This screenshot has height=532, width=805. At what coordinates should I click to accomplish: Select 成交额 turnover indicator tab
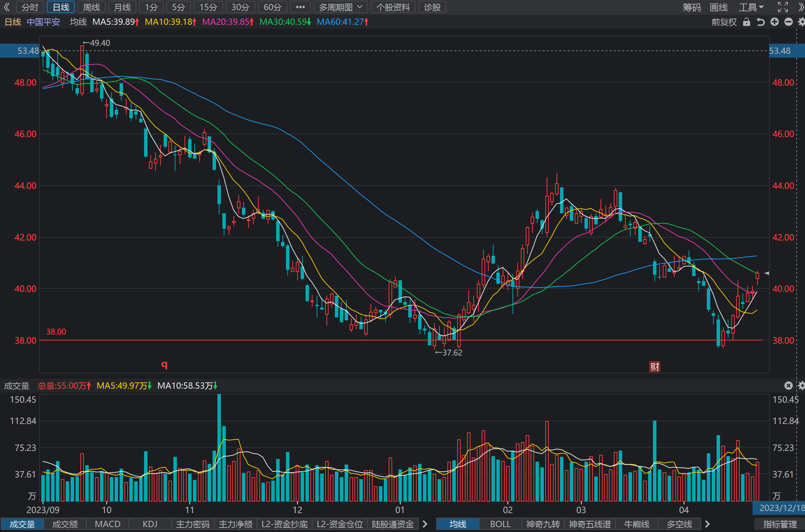click(65, 524)
